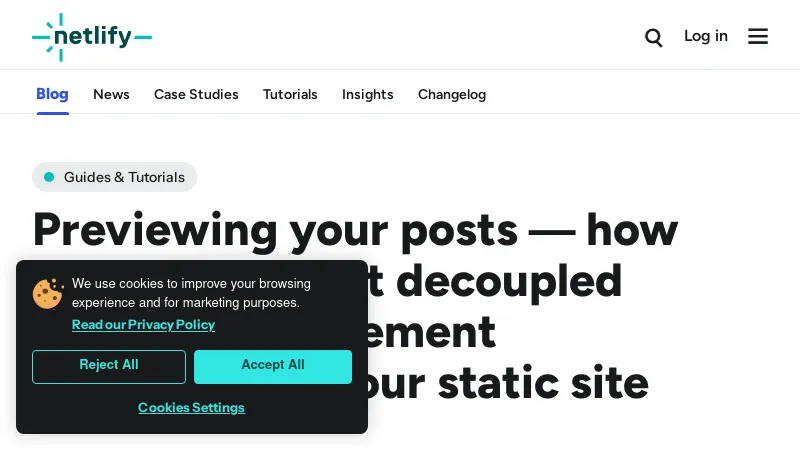The width and height of the screenshot is (800, 450).
Task: Click the teal dot beside Guides & Tutorials
Action: pos(49,177)
